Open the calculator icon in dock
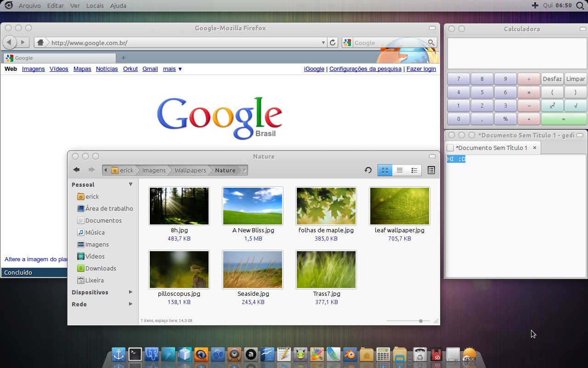Viewport: 588px width, 368px height. tap(383, 354)
